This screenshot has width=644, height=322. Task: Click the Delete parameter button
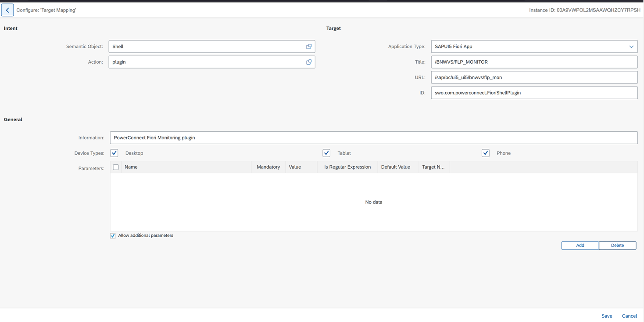[x=617, y=246]
